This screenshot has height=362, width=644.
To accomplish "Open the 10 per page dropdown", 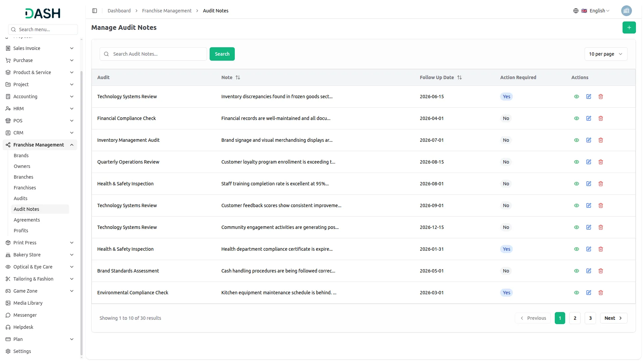I will point(605,54).
